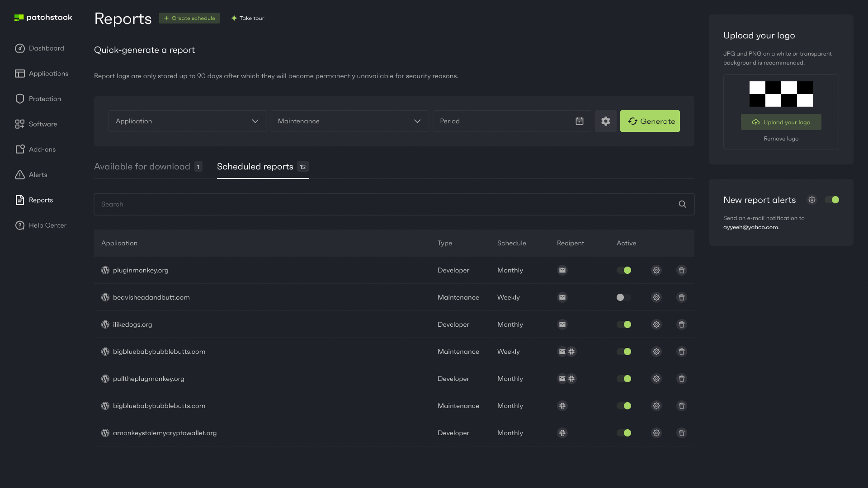The height and width of the screenshot is (488, 868).
Task: Delete the ilikedogs.org scheduled report
Action: point(681,324)
